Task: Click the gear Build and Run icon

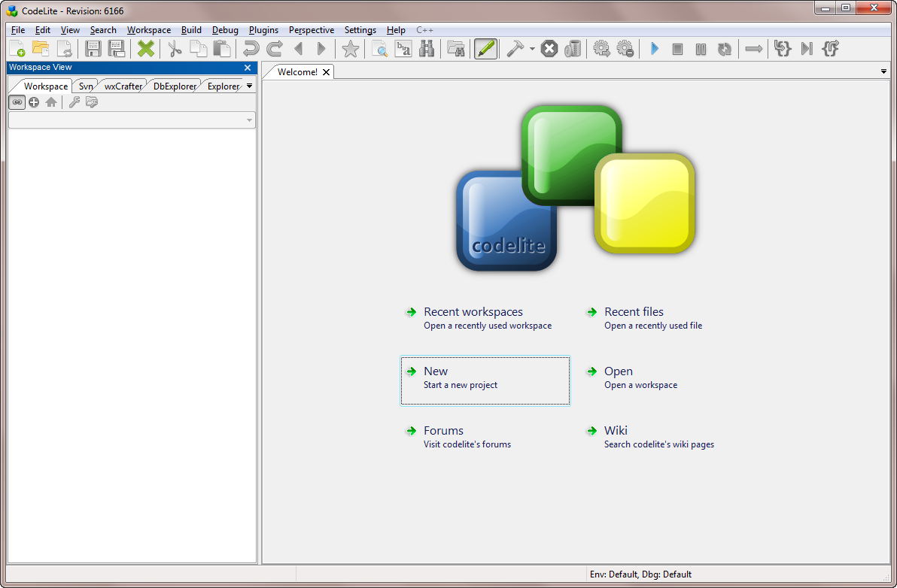Action: click(x=601, y=49)
